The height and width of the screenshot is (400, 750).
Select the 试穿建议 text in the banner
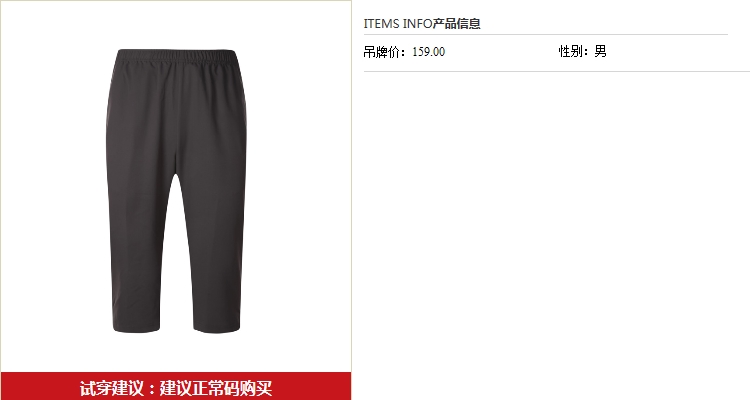111,388
